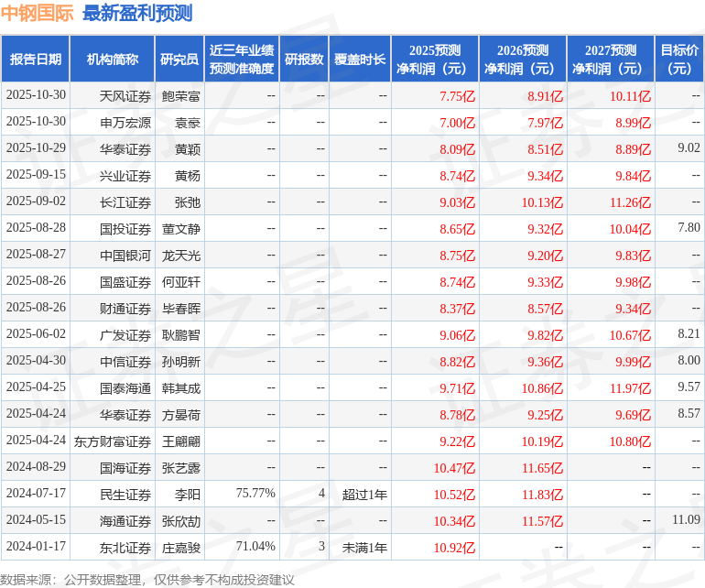Click the 覆盖时长 column header

[360, 59]
